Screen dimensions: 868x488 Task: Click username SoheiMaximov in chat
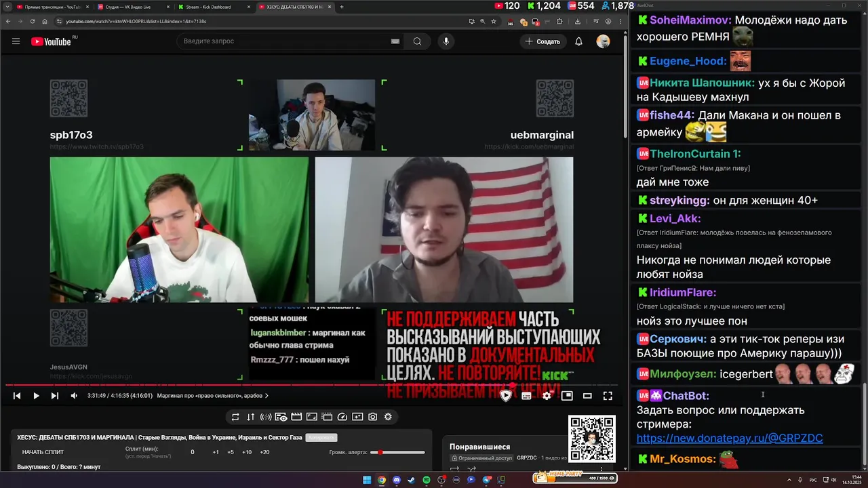(x=690, y=20)
